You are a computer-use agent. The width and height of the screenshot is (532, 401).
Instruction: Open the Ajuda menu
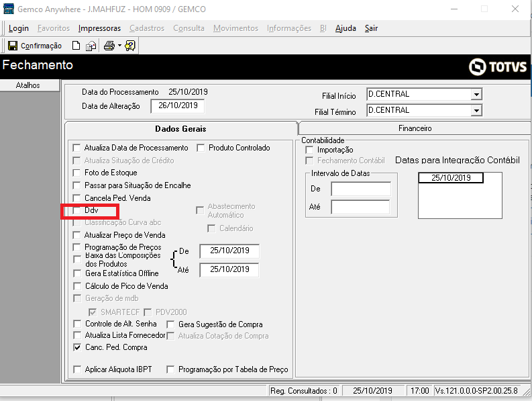(345, 28)
